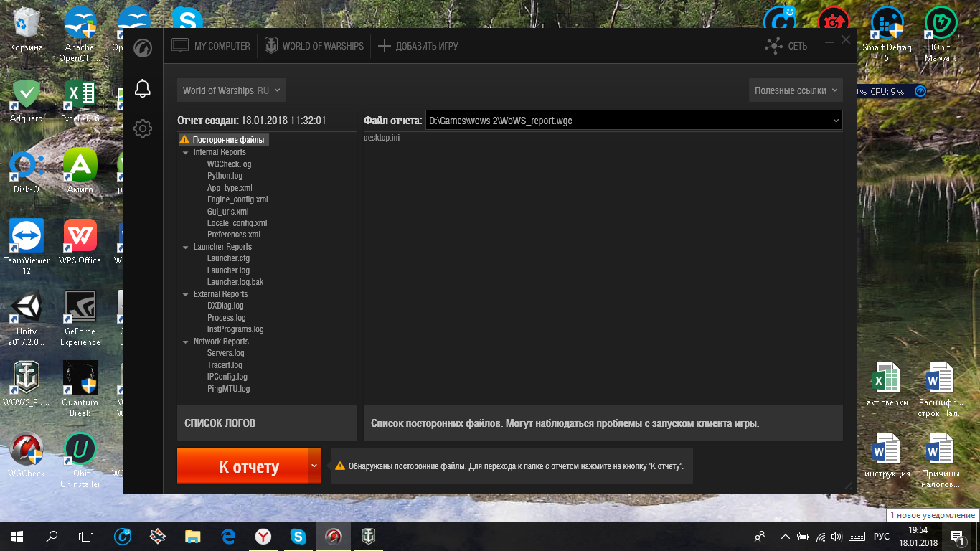Select Preferences.xml entry
Viewport: 980px width, 551px height.
pos(234,235)
